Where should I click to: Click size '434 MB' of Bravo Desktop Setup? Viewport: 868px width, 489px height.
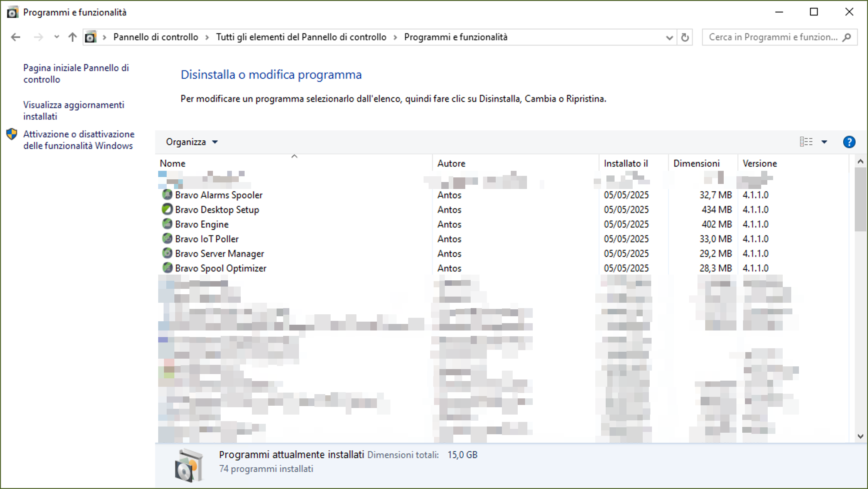click(716, 210)
